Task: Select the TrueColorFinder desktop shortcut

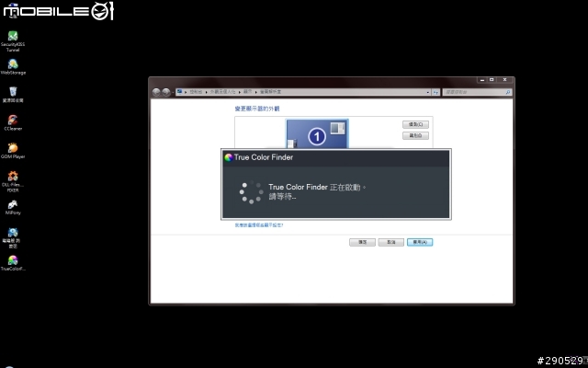Action: tap(13, 263)
